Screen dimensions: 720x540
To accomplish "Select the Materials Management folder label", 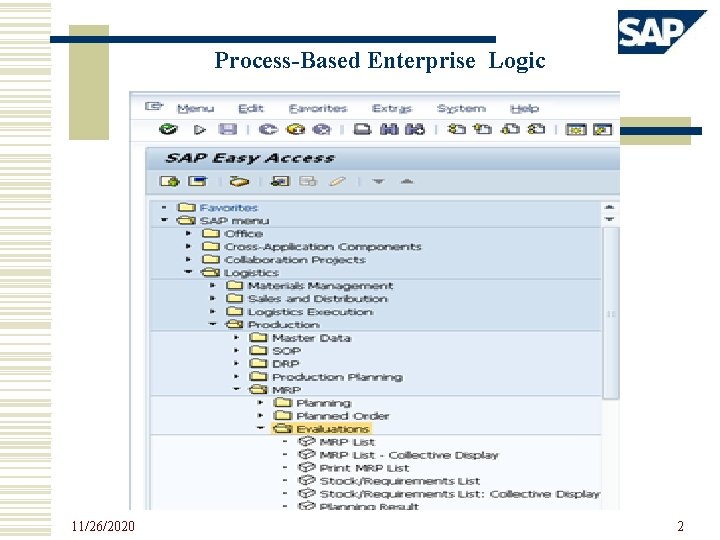I will pyautogui.click(x=321, y=286).
